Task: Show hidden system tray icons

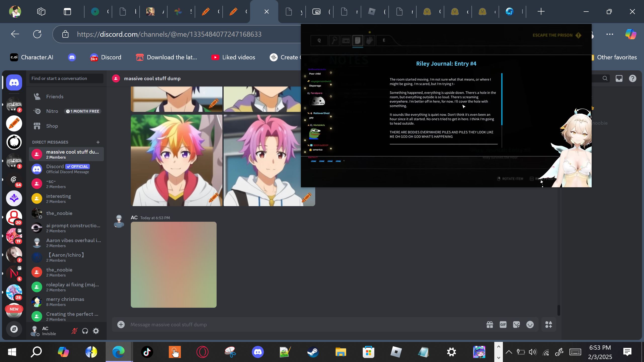Action: (509, 352)
